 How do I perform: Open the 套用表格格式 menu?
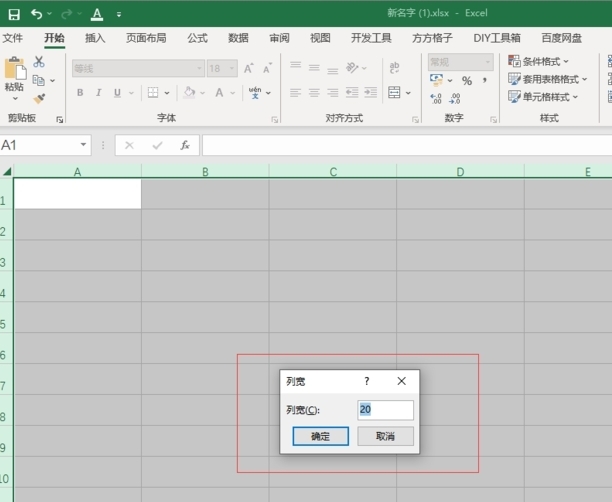pyautogui.click(x=548, y=79)
